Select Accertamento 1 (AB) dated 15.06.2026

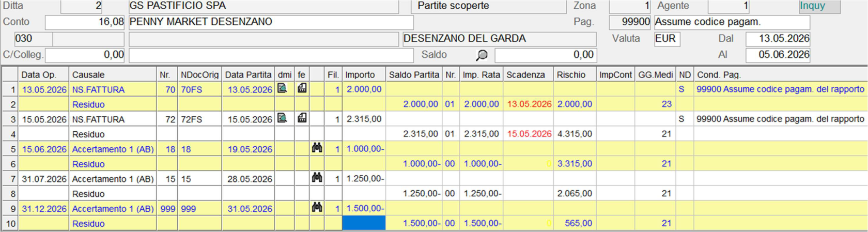pyautogui.click(x=113, y=149)
